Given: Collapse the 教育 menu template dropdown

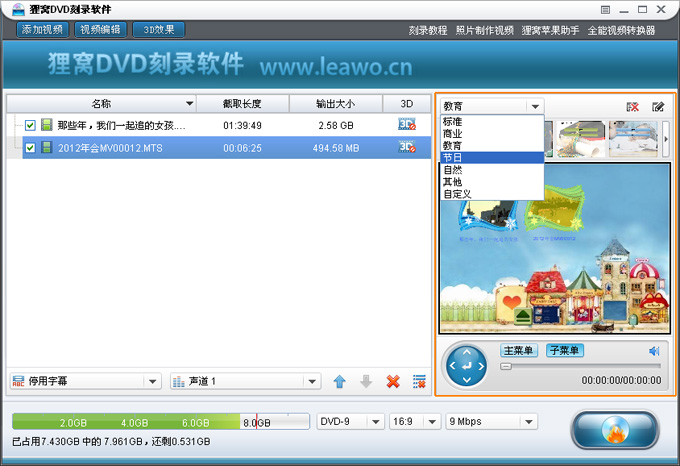Looking at the screenshot, I should tap(535, 106).
